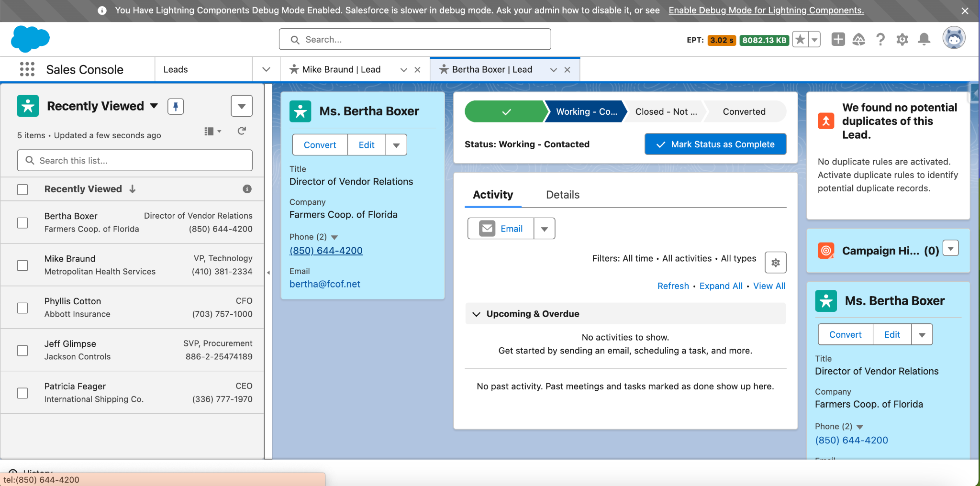Open Campaign History card dropdown
This screenshot has width=980, height=486.
[951, 248]
